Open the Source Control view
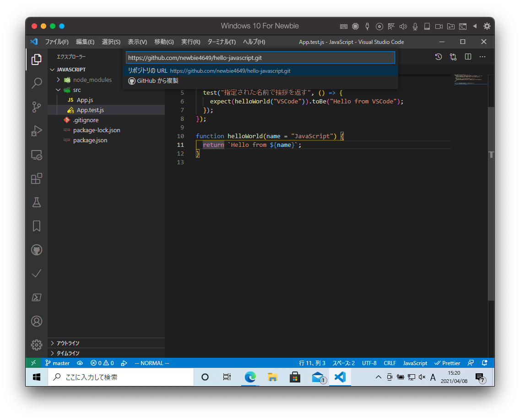520x420 pixels. (37, 107)
